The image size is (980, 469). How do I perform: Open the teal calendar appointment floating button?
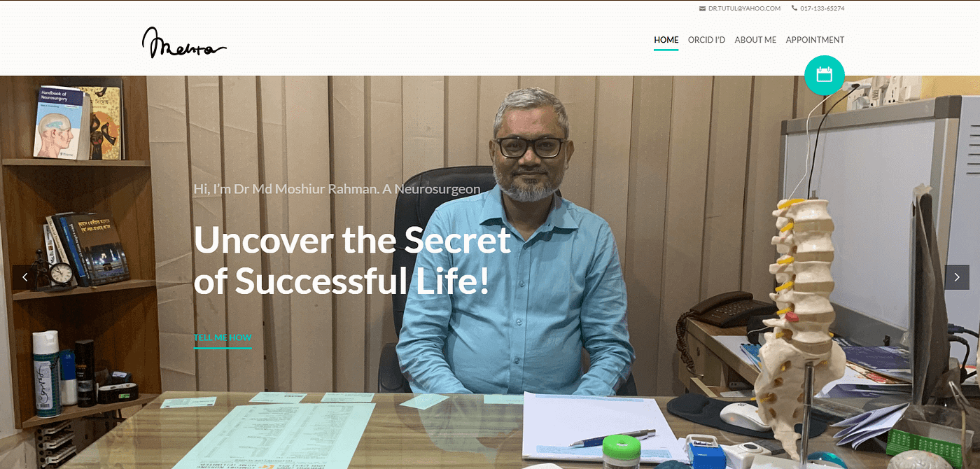pyautogui.click(x=825, y=75)
